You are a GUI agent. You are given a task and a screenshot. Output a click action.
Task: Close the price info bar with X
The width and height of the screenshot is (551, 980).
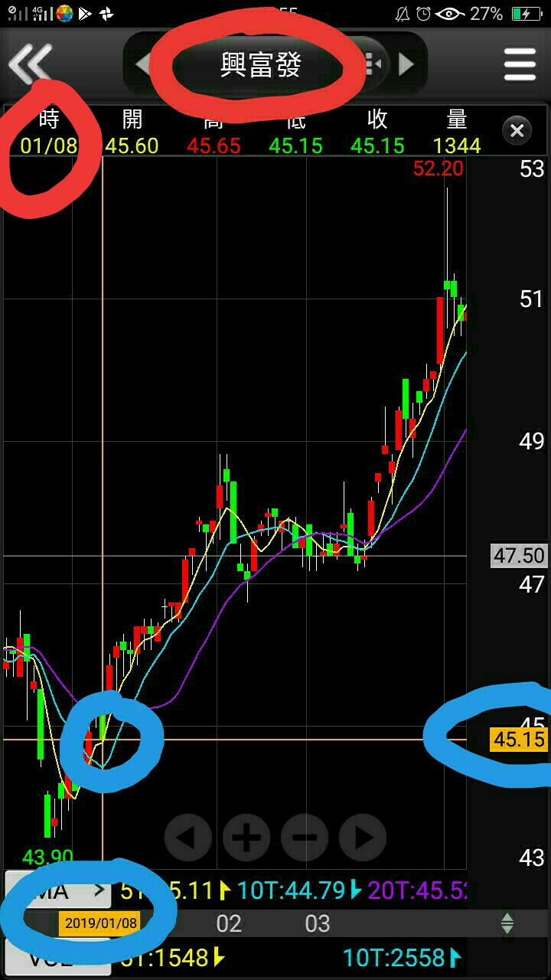pyautogui.click(x=517, y=131)
